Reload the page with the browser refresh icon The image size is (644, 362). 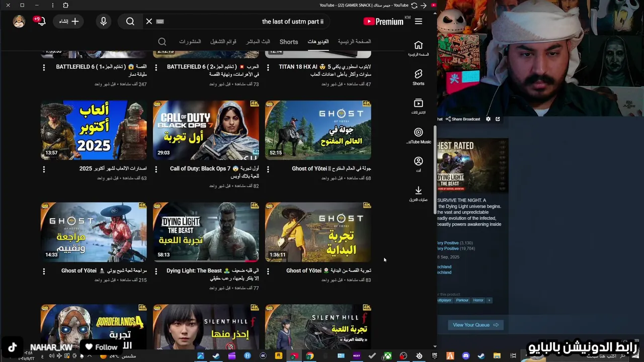click(414, 5)
